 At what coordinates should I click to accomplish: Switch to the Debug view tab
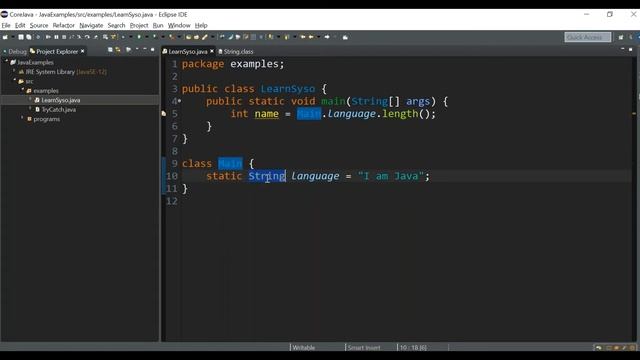pyautogui.click(x=15, y=51)
